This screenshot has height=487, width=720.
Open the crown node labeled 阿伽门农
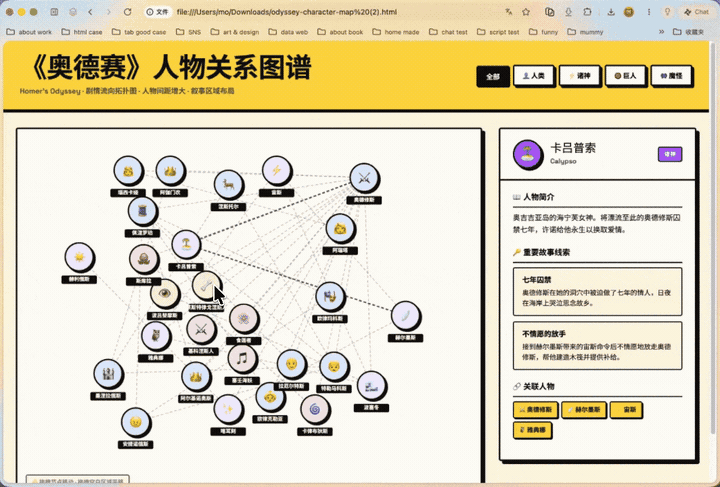point(170,171)
